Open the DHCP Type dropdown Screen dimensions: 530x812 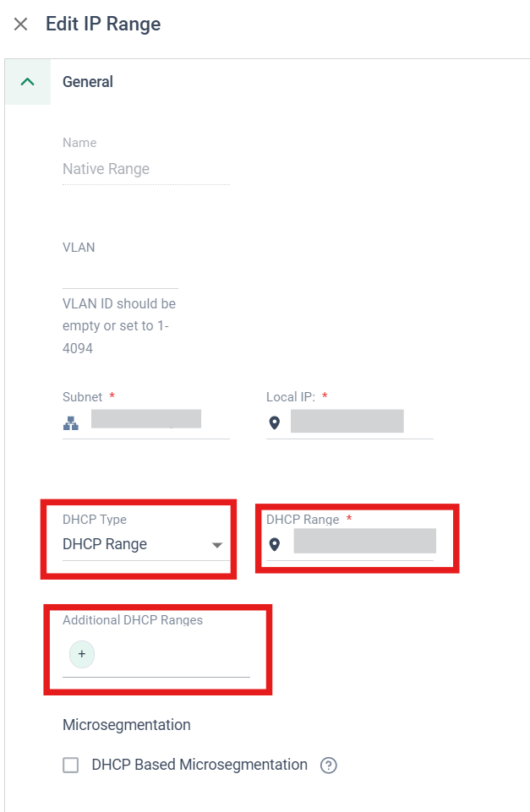[x=146, y=544]
